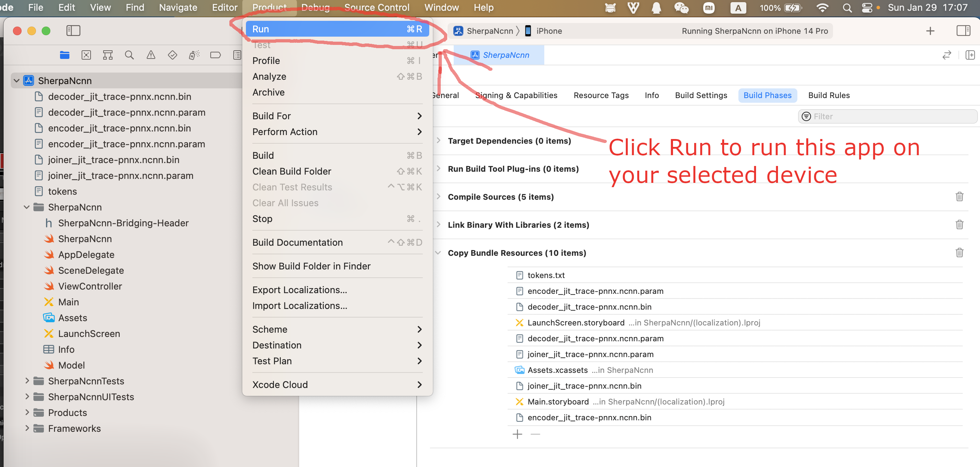Open Control Center in menu bar
The width and height of the screenshot is (980, 467).
point(867,8)
